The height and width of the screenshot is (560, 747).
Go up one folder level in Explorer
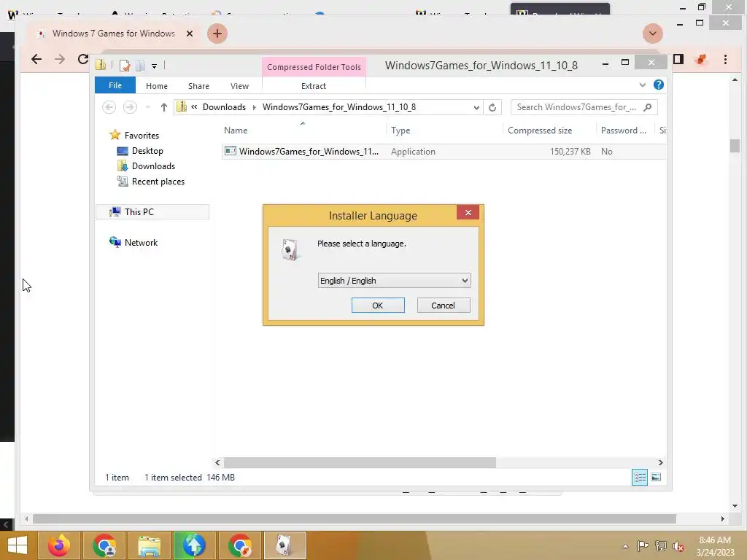[164, 107]
